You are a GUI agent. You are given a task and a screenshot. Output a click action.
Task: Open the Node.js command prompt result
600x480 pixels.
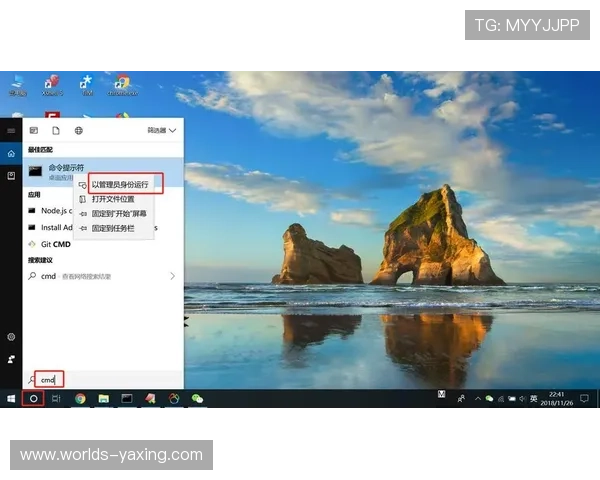tap(48, 211)
